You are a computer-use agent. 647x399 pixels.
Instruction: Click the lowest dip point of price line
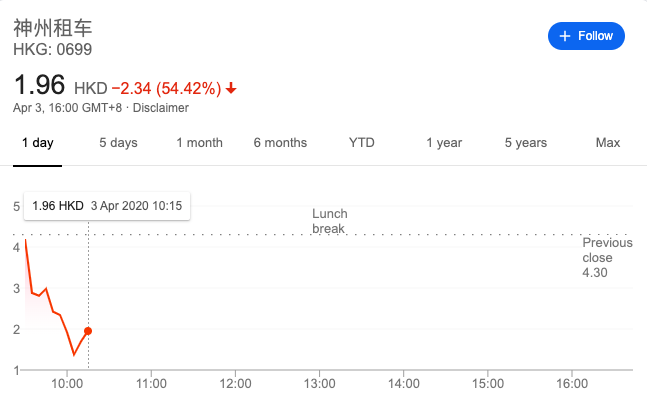74,354
